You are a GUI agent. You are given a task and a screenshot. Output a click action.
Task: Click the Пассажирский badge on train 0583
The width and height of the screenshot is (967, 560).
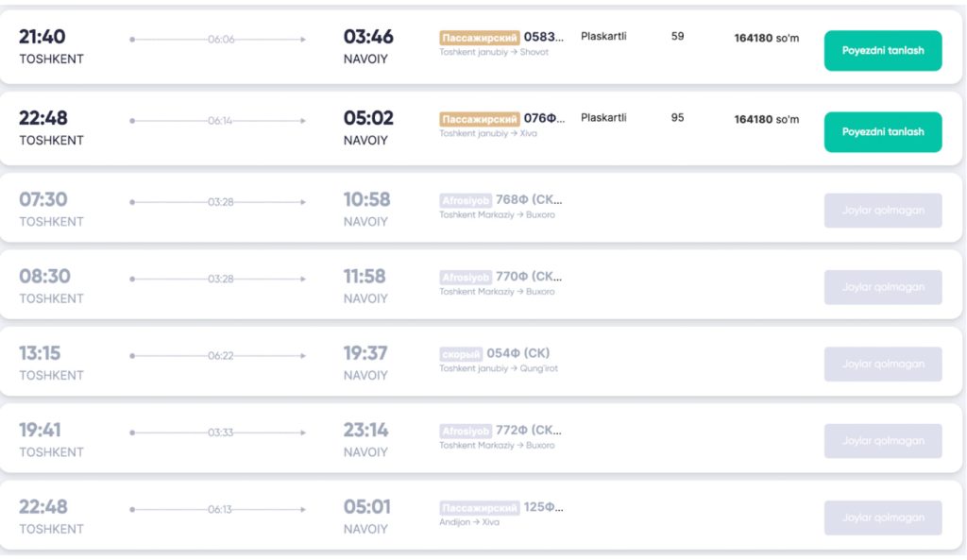coord(480,38)
